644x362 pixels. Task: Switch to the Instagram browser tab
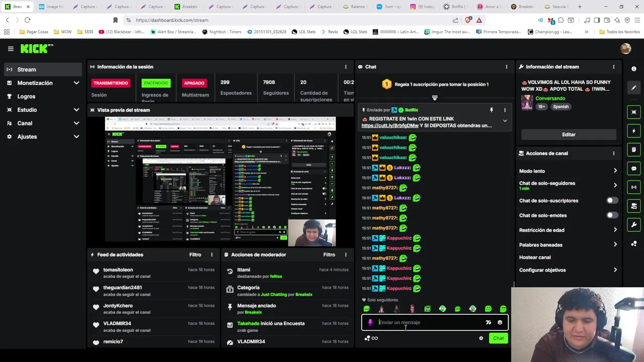point(423,7)
